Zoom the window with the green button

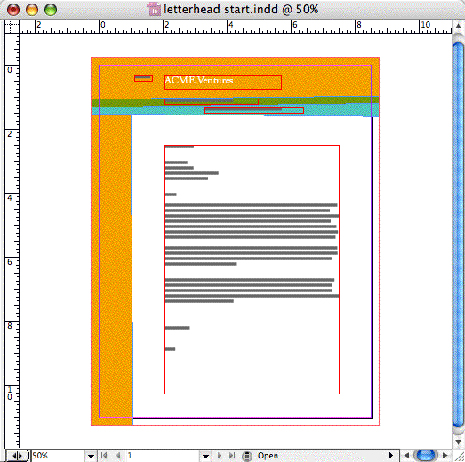coord(51,9)
